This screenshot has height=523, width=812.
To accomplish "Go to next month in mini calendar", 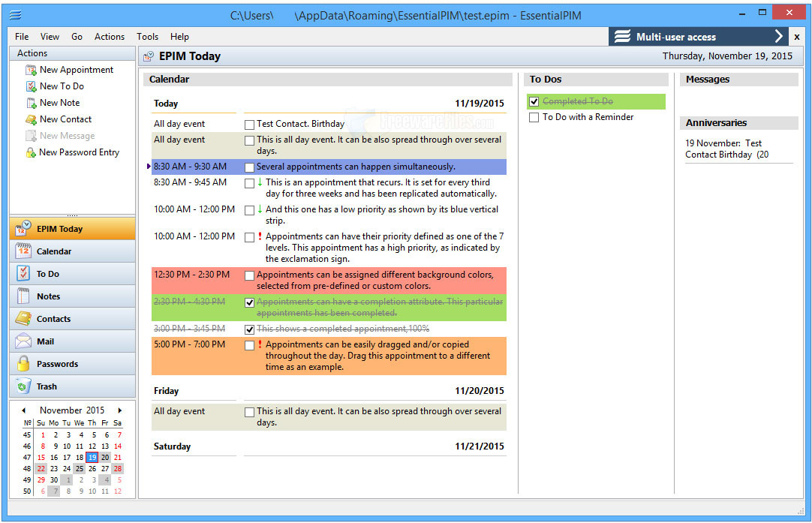I will [x=119, y=410].
